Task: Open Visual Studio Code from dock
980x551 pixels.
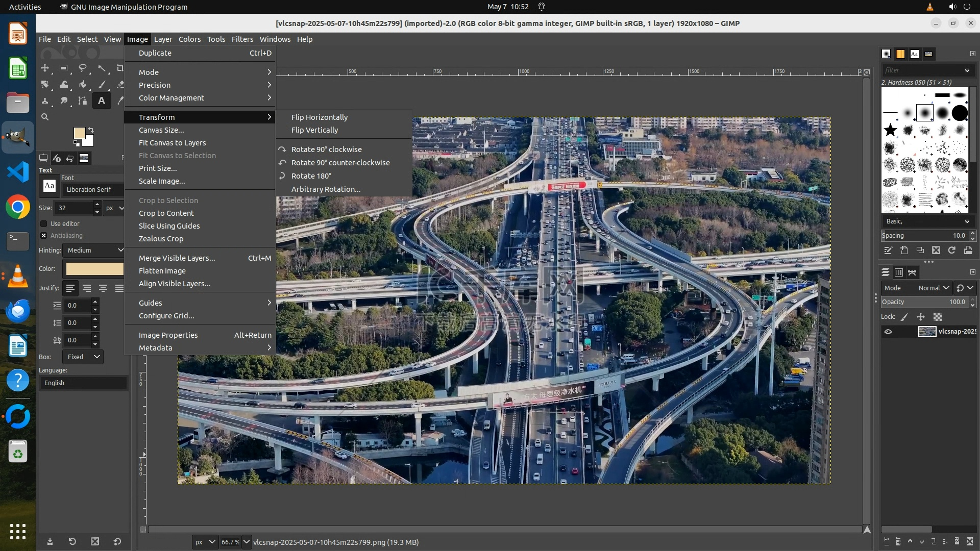Action: tap(18, 172)
